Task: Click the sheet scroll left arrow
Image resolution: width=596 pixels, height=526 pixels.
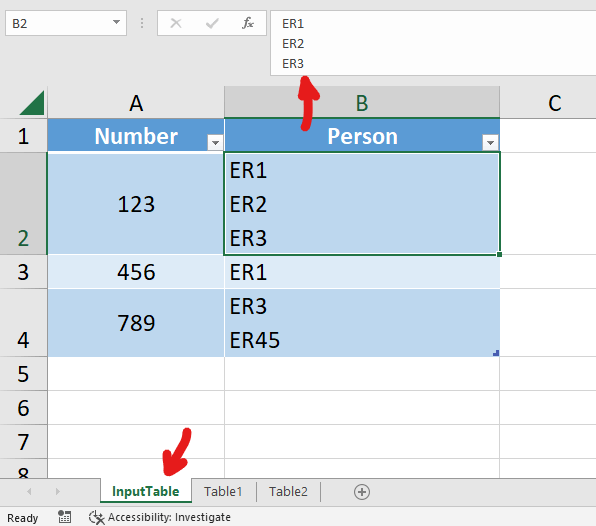Action: 29,491
